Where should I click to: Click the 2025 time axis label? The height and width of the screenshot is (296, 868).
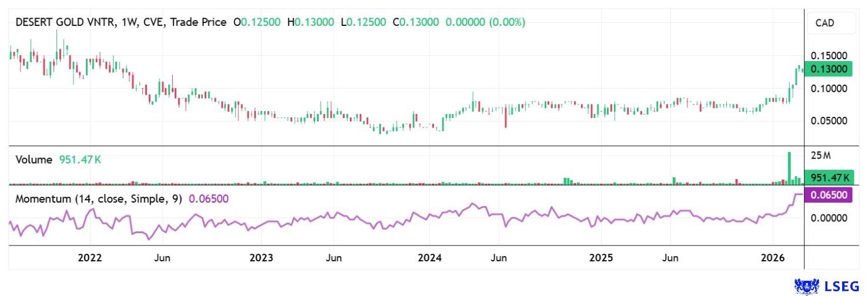pyautogui.click(x=601, y=258)
